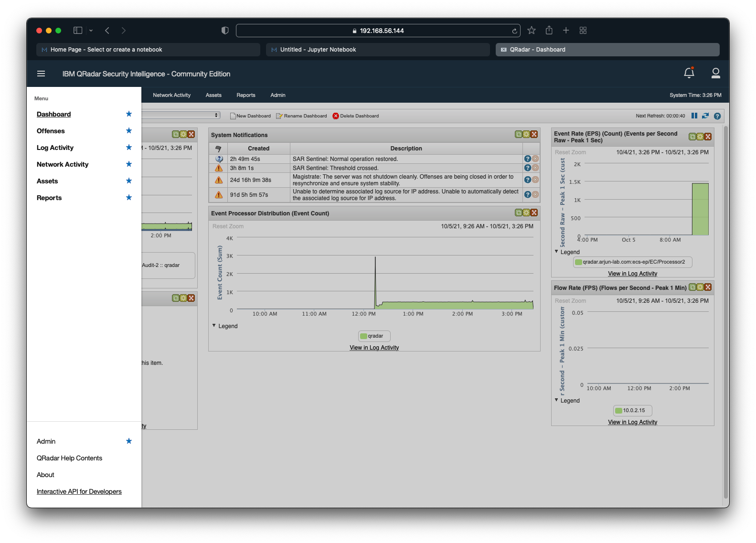Open help for Magistrate shutdown notification
This screenshot has height=543, width=756.
pyautogui.click(x=527, y=180)
